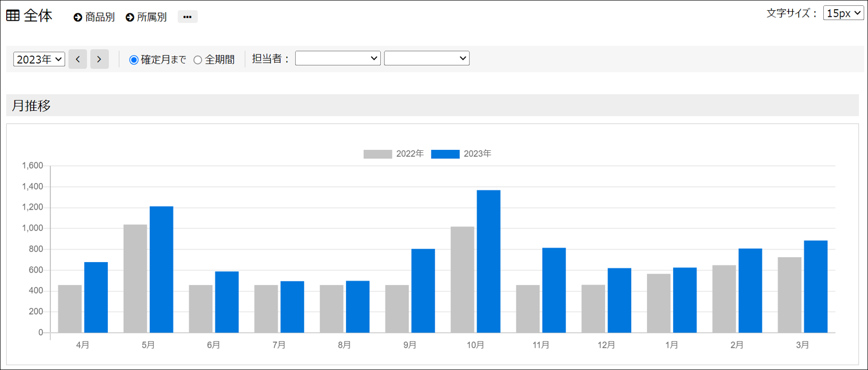868x370 pixels.
Task: Select the 全期間 radio button
Action: pyautogui.click(x=198, y=60)
